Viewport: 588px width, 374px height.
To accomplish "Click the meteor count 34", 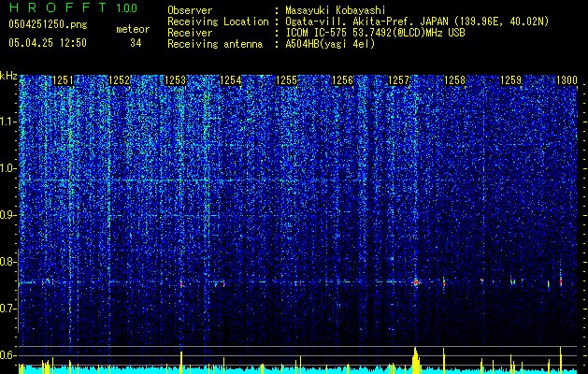I will pos(136,43).
